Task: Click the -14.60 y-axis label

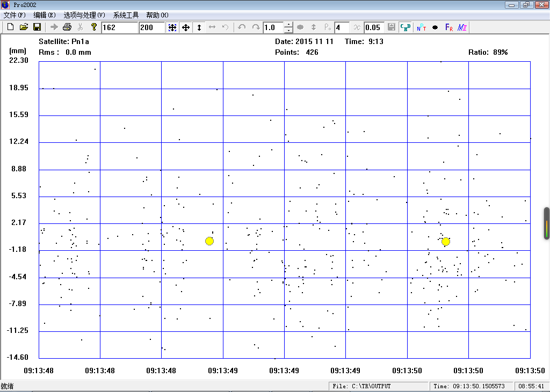Action: [x=18, y=357]
